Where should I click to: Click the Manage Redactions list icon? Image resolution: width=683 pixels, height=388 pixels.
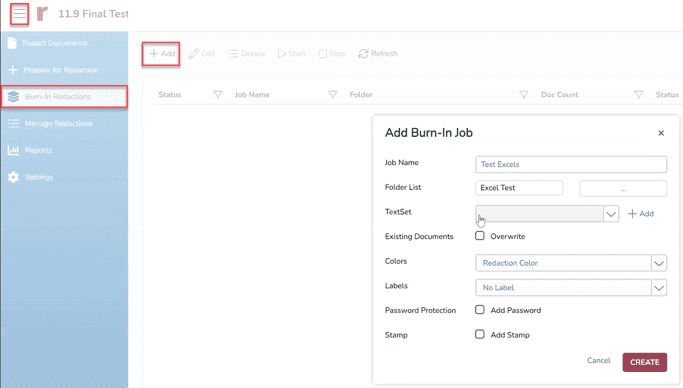tap(14, 124)
